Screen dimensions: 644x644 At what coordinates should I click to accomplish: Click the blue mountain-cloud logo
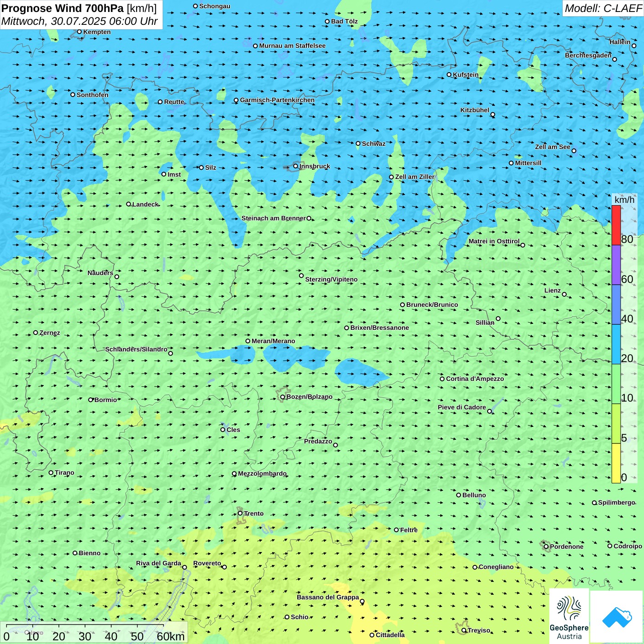pos(617,617)
